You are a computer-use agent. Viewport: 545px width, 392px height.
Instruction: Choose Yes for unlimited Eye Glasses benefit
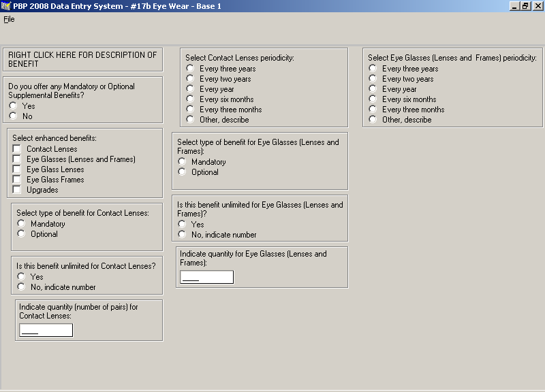[182, 224]
